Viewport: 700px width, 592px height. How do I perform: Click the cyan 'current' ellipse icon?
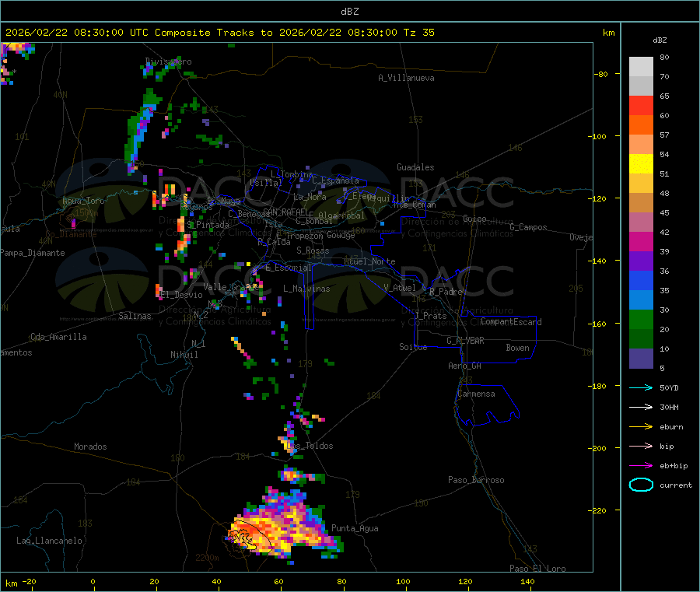pyautogui.click(x=641, y=485)
